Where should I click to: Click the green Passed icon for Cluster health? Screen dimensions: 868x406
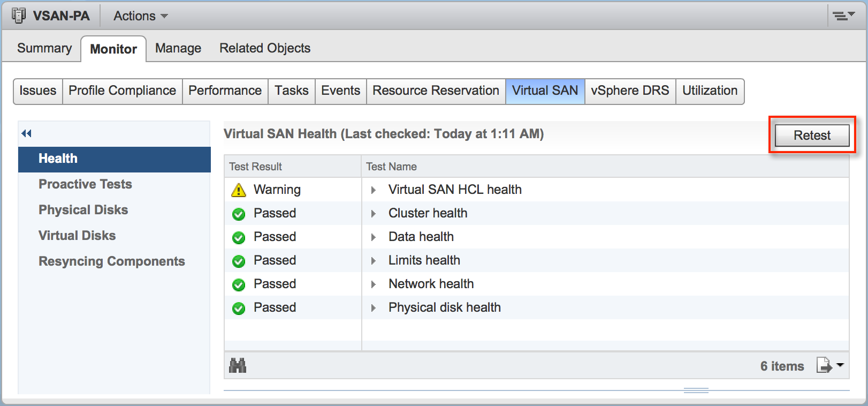(239, 214)
